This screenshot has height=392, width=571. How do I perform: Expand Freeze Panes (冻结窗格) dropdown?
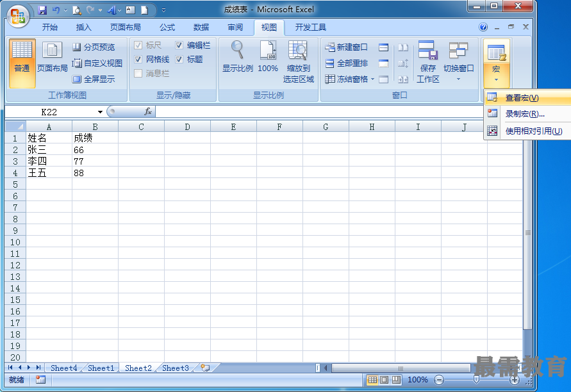click(x=372, y=79)
